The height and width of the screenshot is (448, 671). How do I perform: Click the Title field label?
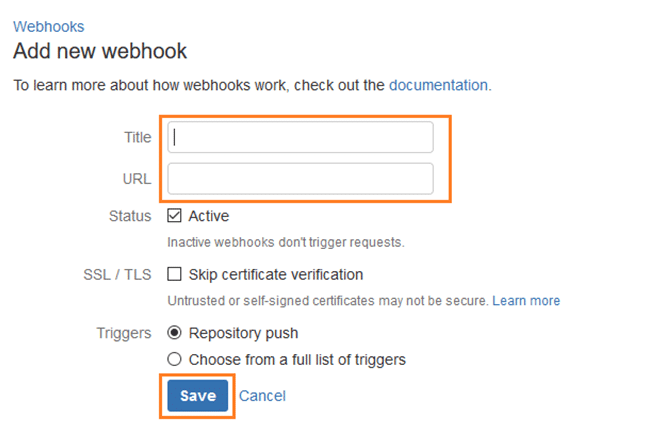tap(138, 137)
